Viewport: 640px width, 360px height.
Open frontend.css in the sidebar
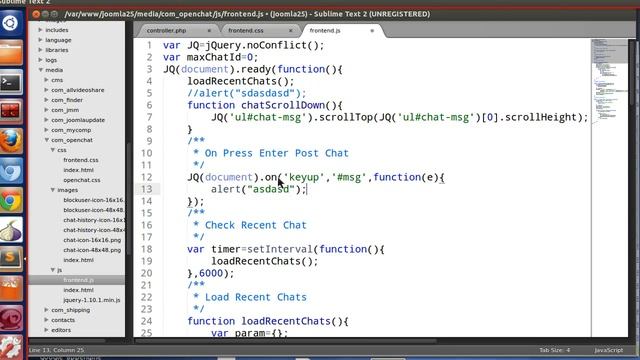81,160
